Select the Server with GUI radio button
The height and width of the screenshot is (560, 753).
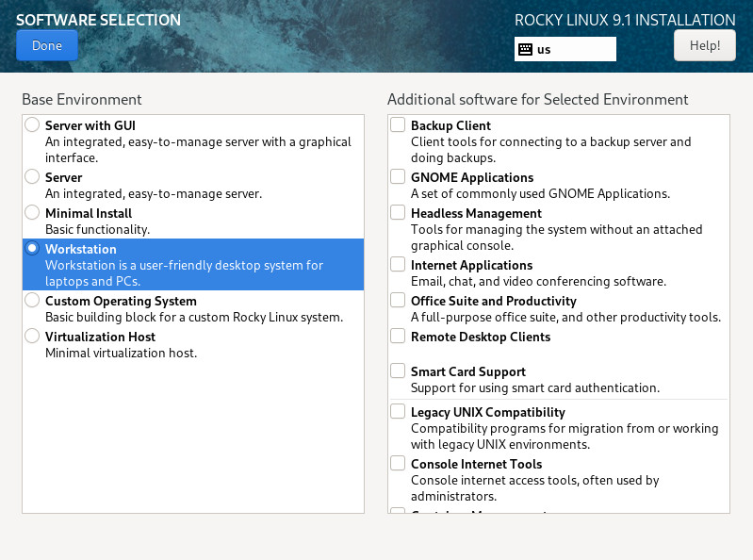(32, 124)
